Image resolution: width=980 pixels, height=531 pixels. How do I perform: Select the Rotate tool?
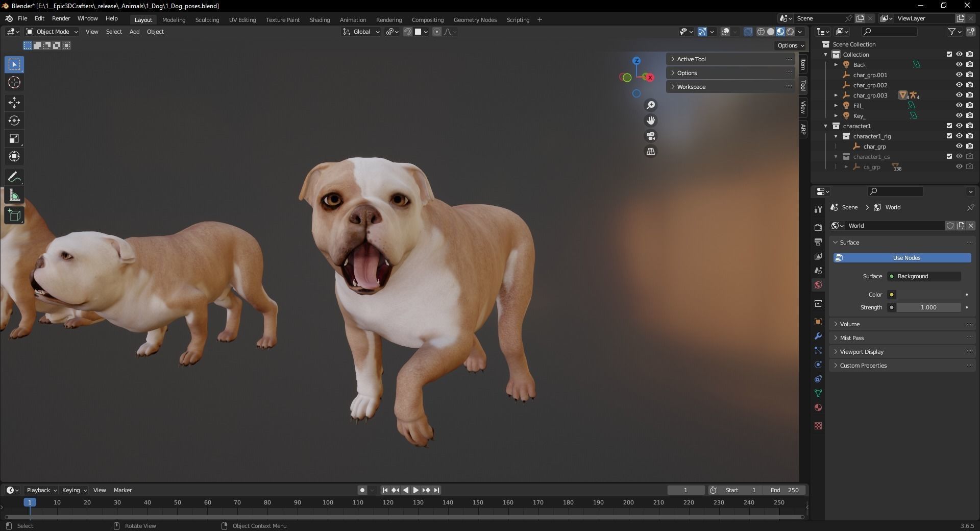tap(14, 120)
